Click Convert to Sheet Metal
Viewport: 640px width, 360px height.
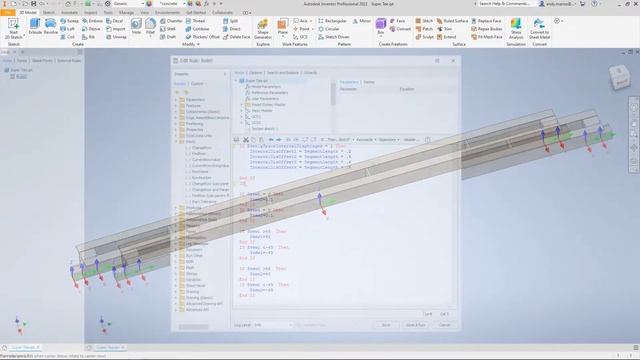[539, 29]
